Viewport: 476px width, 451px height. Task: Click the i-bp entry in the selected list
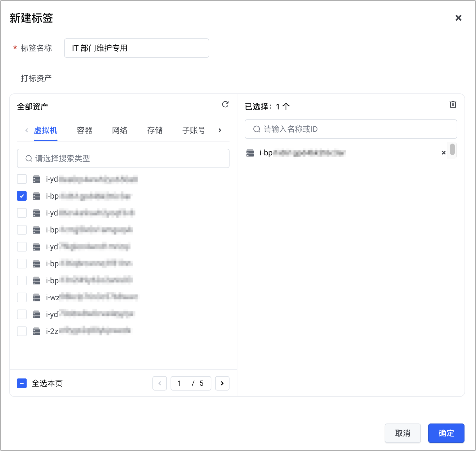coord(302,153)
